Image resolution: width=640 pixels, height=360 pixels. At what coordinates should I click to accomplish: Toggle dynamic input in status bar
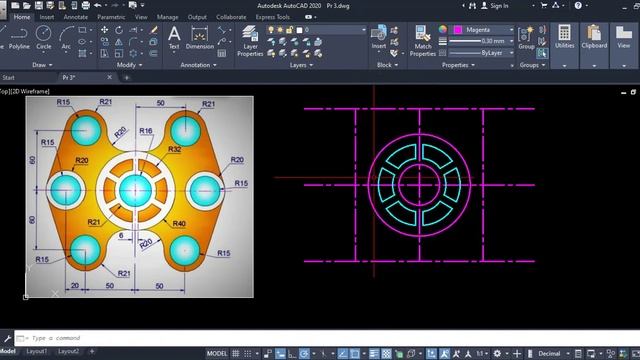coord(280,353)
